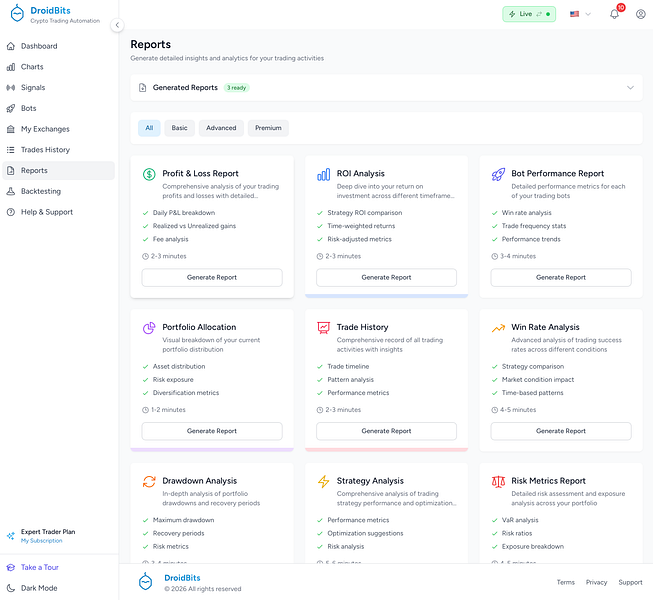Click the Signals broadcast icon
This screenshot has height=600, width=653.
click(11, 87)
